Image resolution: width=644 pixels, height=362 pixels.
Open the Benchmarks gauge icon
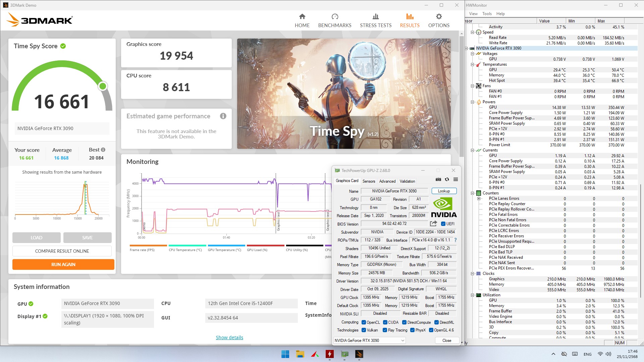pos(335,17)
